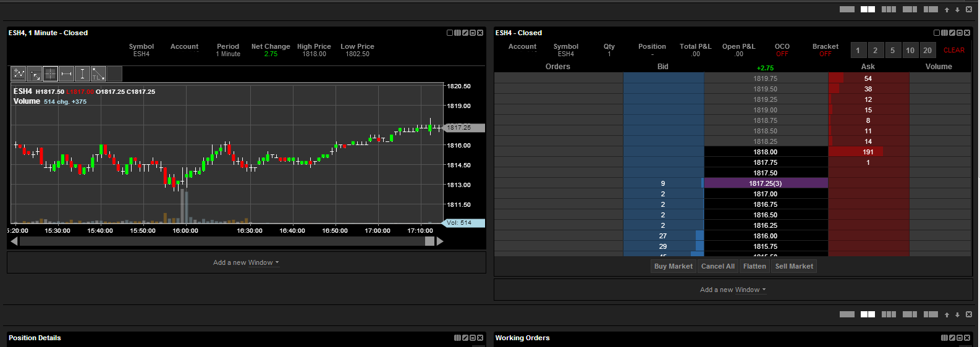Click ask cell 38 at 1819.50

(868, 89)
